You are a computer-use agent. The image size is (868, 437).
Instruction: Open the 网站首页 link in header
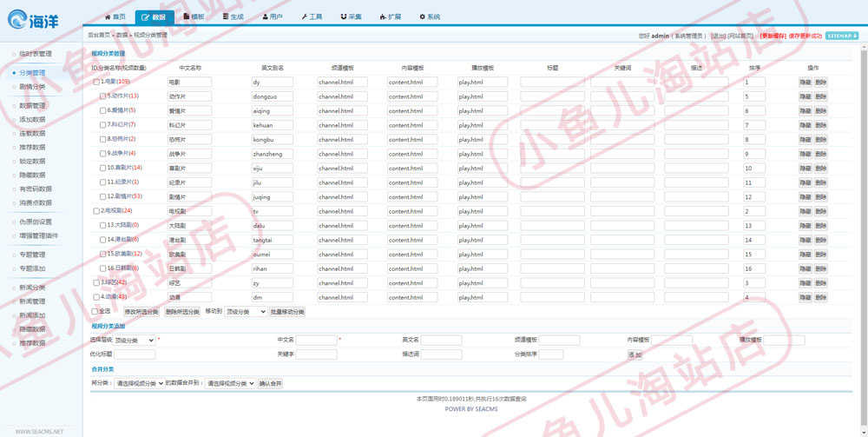point(740,36)
